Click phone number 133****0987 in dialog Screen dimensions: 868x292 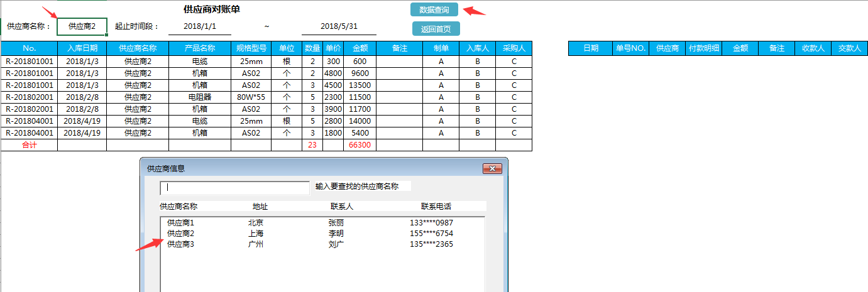tap(431, 223)
